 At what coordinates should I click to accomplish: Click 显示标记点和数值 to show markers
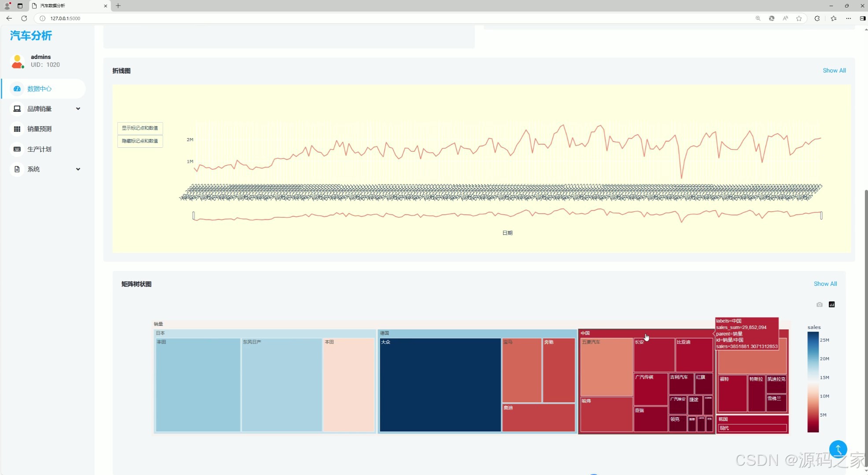140,128
